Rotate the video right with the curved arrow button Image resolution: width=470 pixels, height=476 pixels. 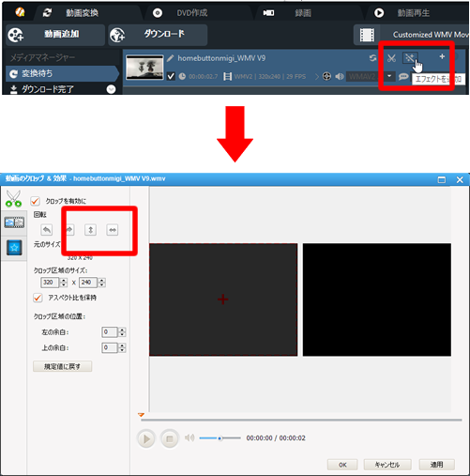(x=69, y=230)
